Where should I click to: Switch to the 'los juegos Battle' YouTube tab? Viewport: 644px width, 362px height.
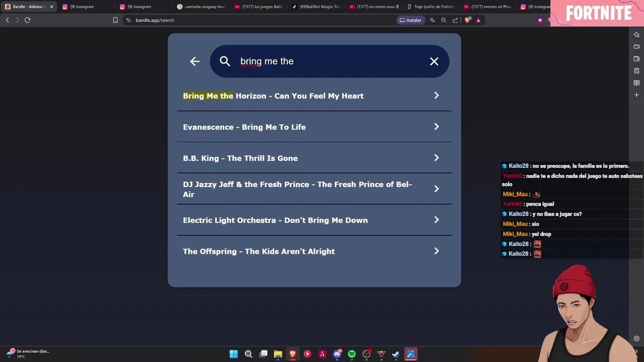[259, 7]
